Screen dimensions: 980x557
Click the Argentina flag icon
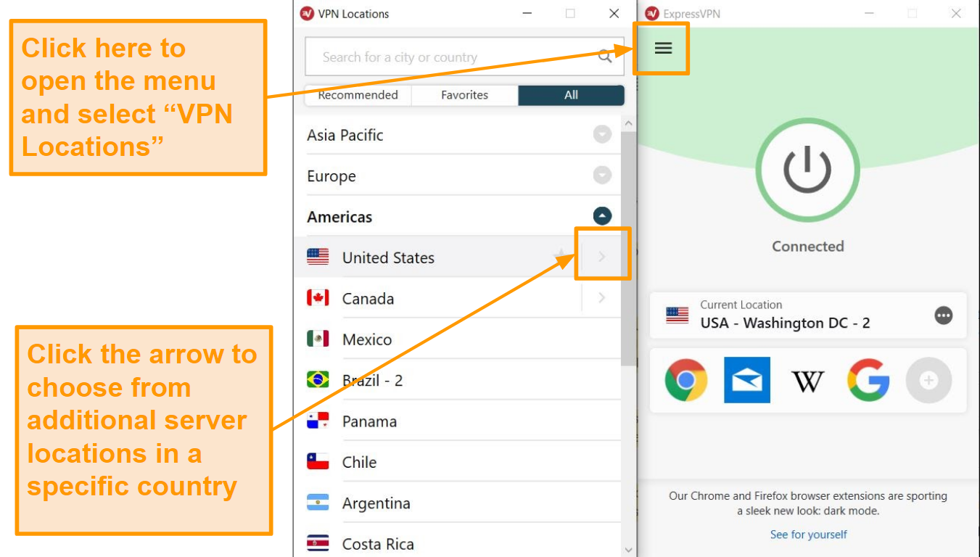[x=318, y=503]
